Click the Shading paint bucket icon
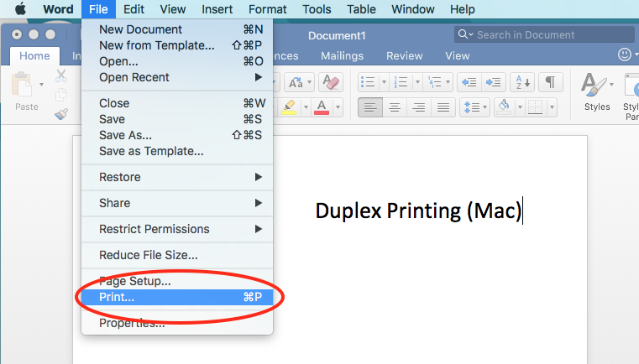This screenshot has height=364, width=639. (504, 107)
